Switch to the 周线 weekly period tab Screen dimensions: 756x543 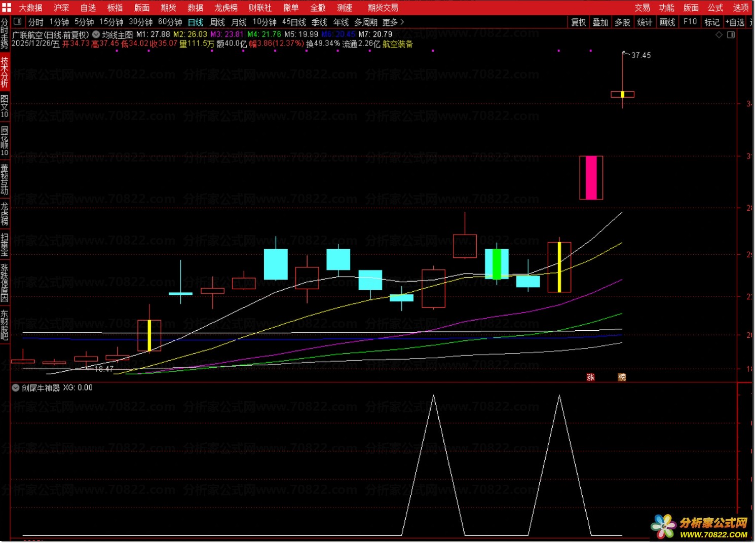217,22
